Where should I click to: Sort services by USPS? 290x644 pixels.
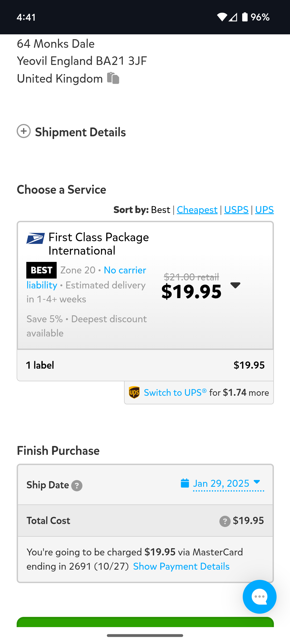tap(236, 210)
